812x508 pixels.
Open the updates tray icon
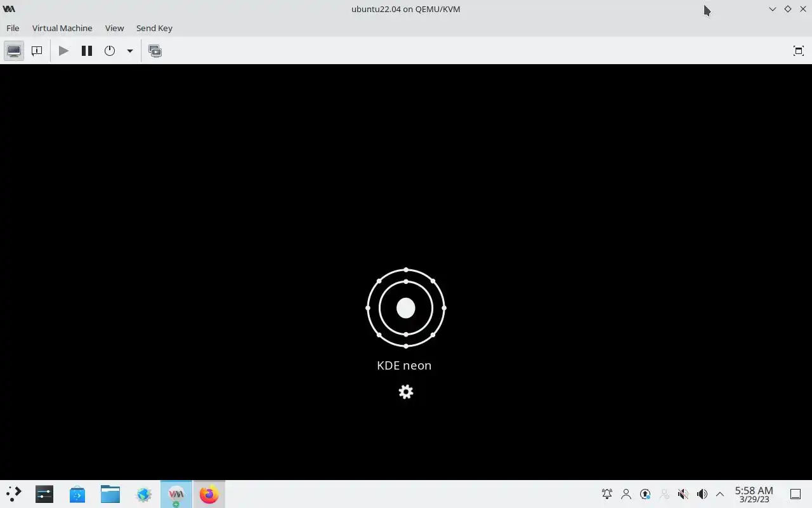645,494
